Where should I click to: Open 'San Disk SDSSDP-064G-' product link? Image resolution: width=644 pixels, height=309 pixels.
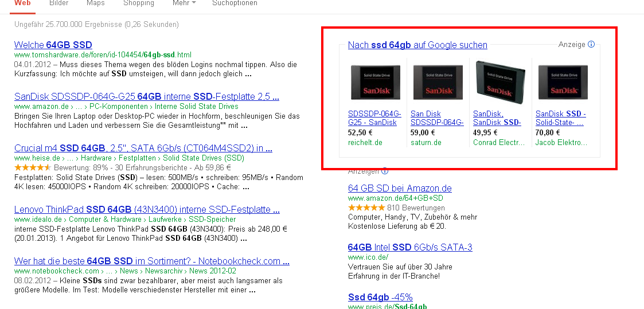[437, 118]
